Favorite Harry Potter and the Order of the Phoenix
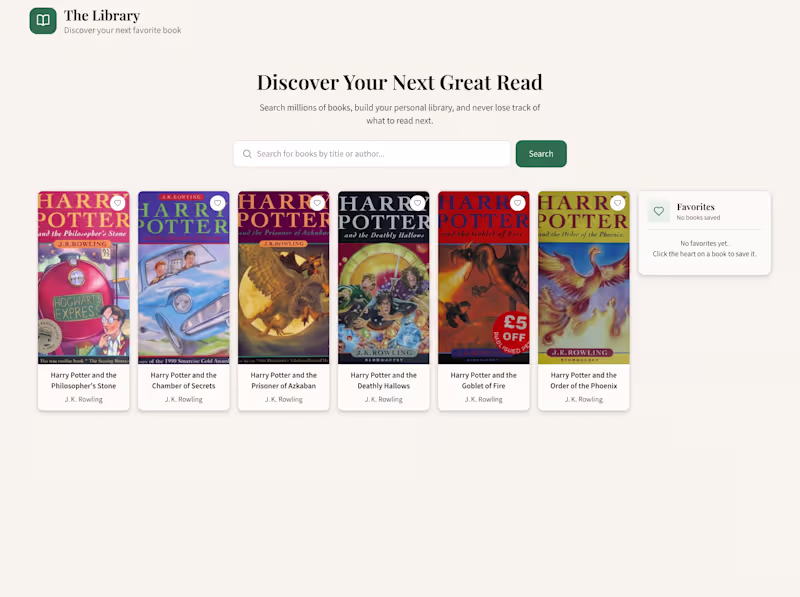 pos(618,203)
